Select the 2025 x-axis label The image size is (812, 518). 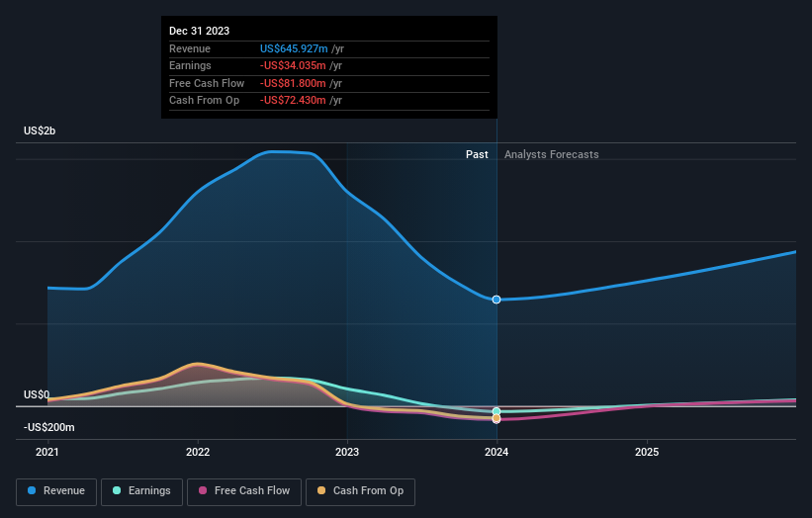647,453
